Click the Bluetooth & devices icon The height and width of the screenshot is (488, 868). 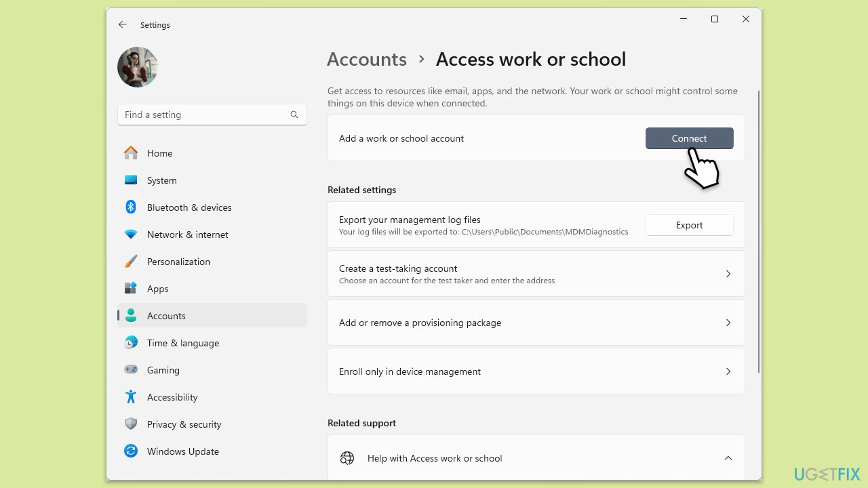pos(131,207)
